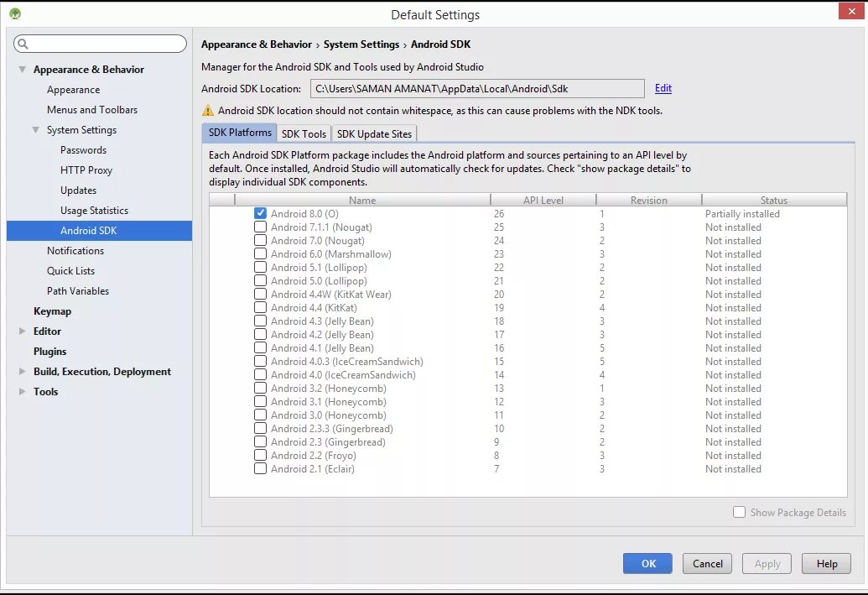Click 'Android 4.1 (Jelly Bean)' row name

pos(322,348)
